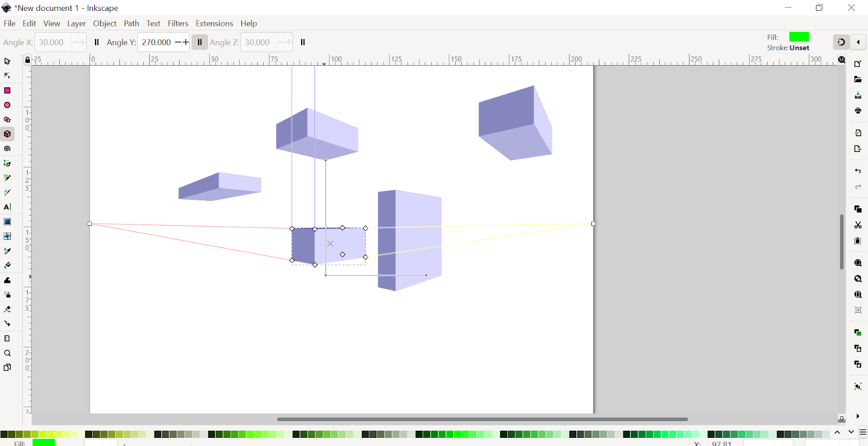This screenshot has width=868, height=446.
Task: Select the Pen (Bezier) tool
Action: click(x=8, y=163)
